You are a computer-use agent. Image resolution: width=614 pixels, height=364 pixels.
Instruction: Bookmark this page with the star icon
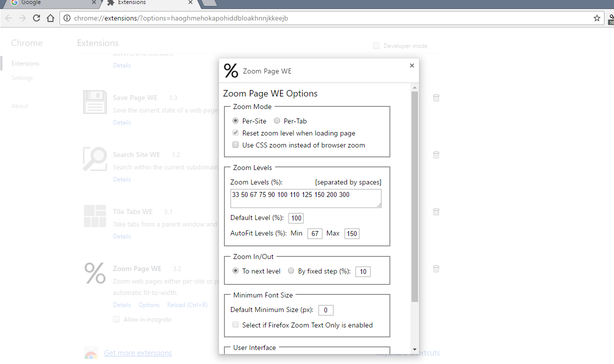point(597,18)
